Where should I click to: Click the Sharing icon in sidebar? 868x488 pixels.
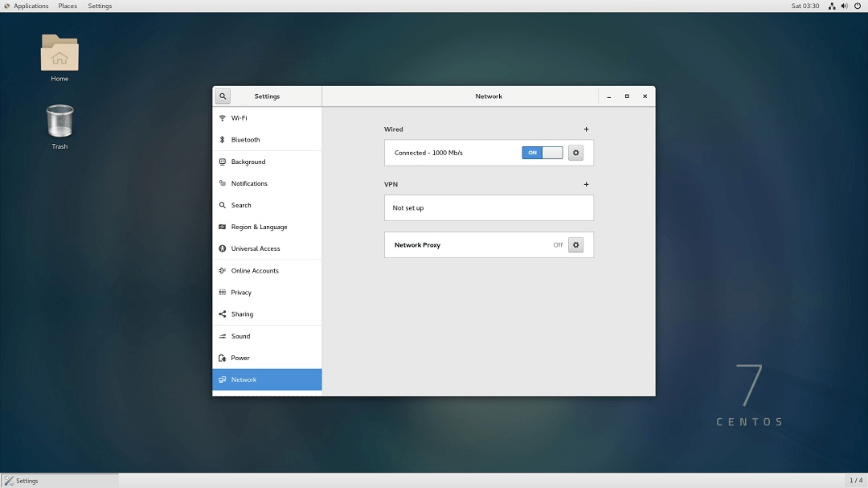pyautogui.click(x=222, y=314)
